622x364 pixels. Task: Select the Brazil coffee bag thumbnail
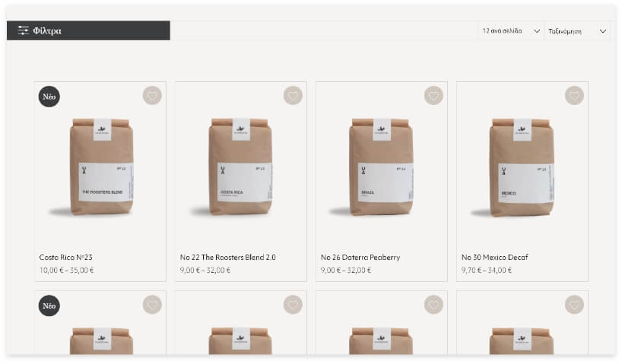(x=381, y=166)
